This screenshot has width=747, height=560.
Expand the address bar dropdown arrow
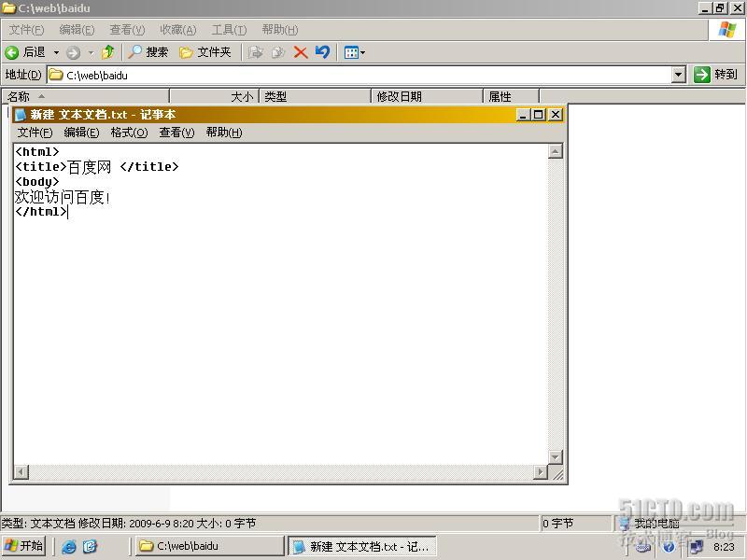pyautogui.click(x=679, y=75)
